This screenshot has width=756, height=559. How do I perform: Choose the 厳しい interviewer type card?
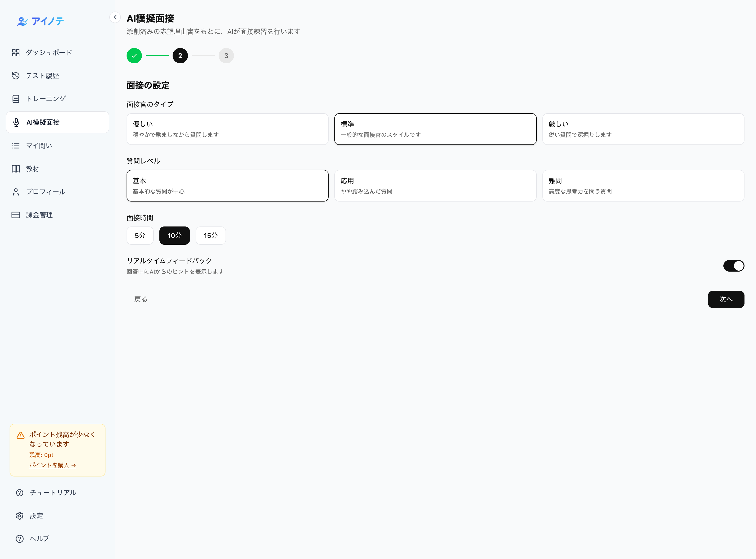(x=643, y=129)
